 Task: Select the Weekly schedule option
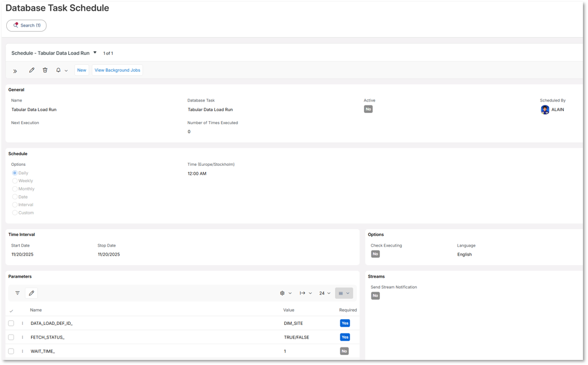15,181
